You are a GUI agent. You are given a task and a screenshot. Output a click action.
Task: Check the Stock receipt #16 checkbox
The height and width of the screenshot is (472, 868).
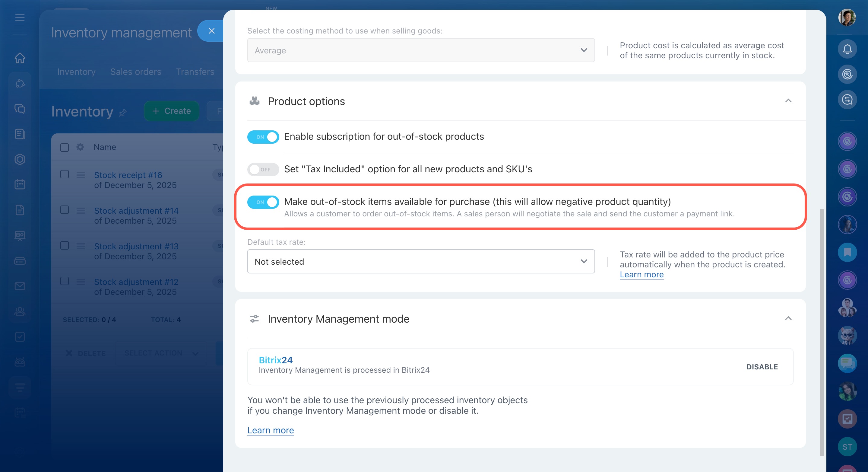click(64, 174)
